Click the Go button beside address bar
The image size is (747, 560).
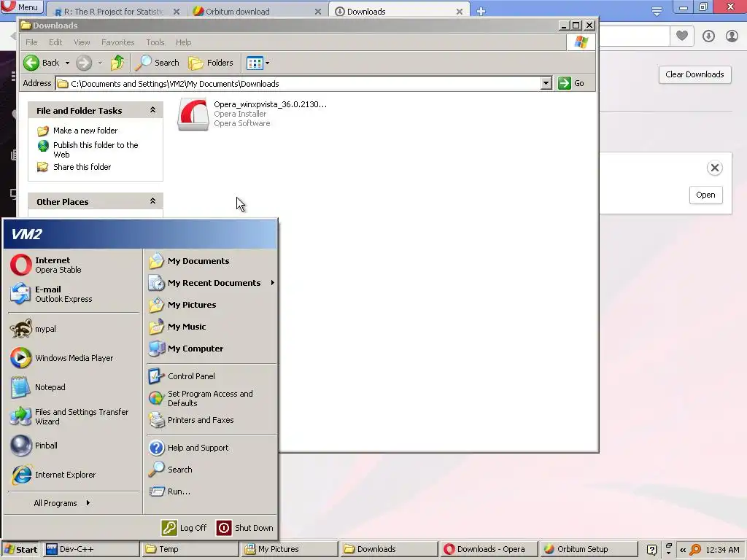[571, 83]
